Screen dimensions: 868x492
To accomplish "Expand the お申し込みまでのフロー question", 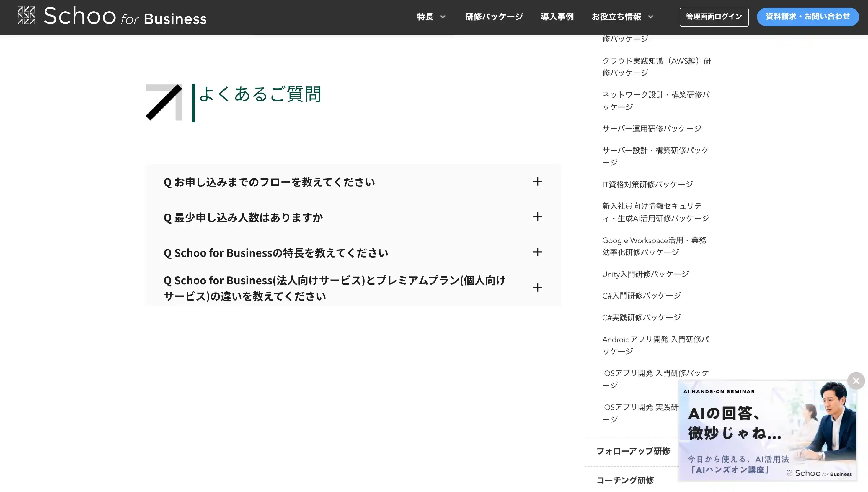I will point(353,182).
